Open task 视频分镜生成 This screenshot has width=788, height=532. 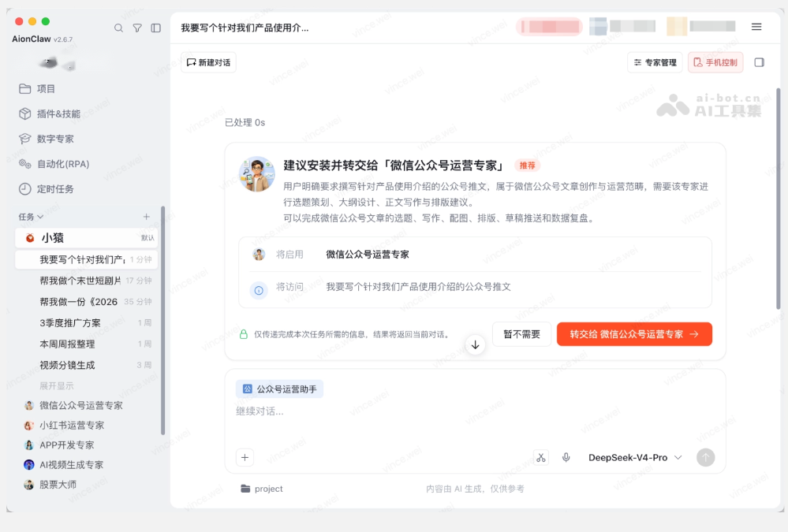point(87,365)
